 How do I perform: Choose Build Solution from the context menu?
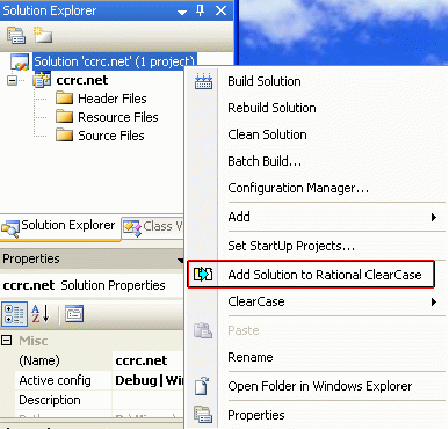264,81
